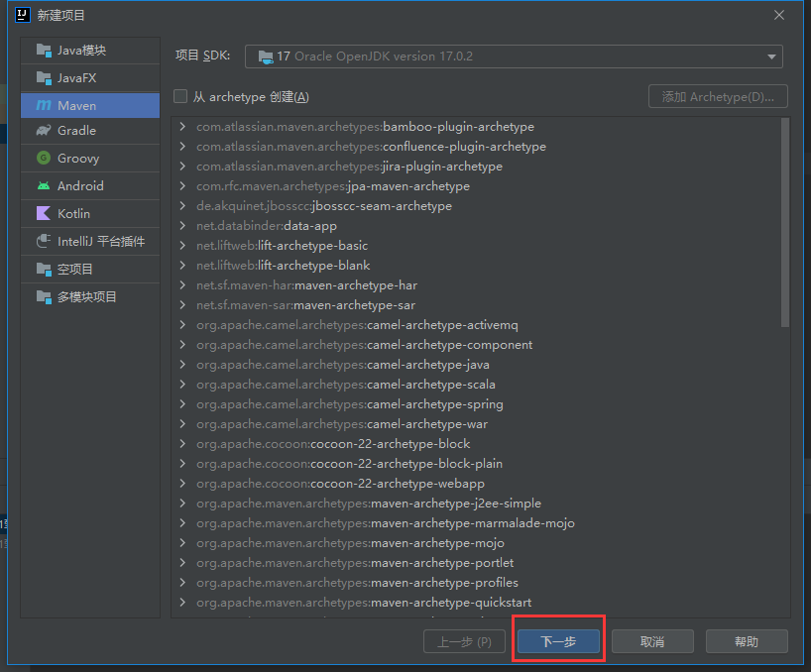This screenshot has width=811, height=672.
Task: Click the 帮助 button
Action: pyautogui.click(x=747, y=641)
